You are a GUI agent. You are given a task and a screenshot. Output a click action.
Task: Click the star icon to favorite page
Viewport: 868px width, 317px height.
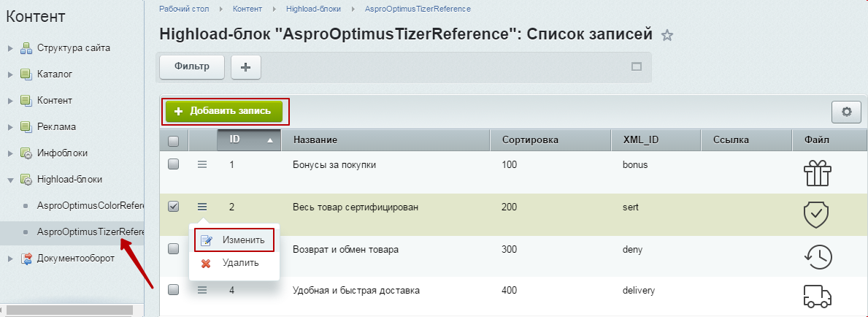[x=667, y=36]
